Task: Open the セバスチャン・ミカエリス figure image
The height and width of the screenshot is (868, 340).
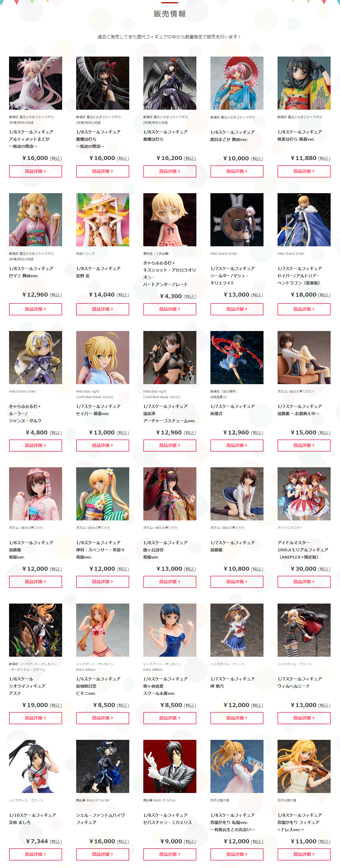Action: [x=170, y=766]
